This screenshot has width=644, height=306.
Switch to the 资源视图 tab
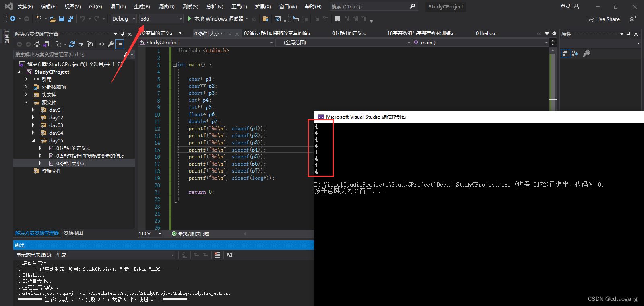[x=73, y=233]
